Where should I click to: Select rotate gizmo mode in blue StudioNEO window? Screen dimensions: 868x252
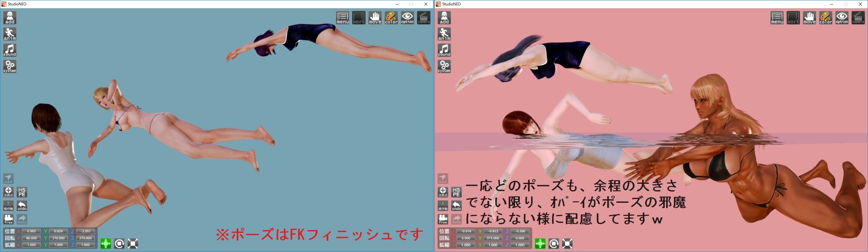pos(119,243)
